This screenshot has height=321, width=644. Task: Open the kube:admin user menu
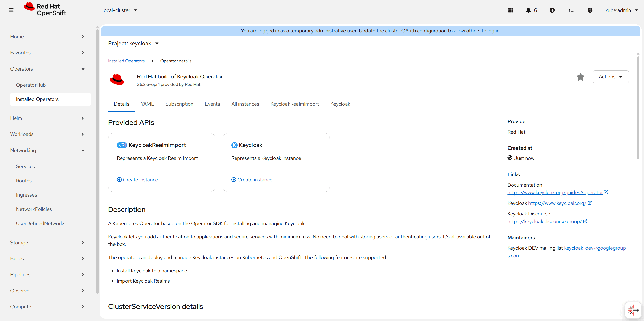point(622,10)
